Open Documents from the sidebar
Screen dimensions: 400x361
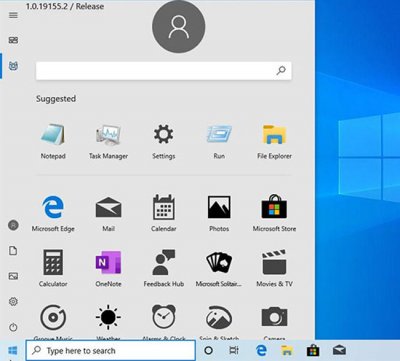coord(13,251)
